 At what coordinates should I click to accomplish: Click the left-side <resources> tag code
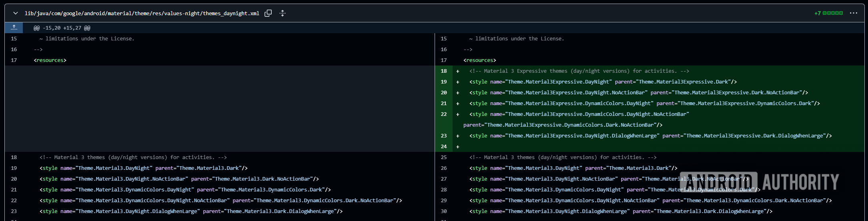[x=50, y=60]
